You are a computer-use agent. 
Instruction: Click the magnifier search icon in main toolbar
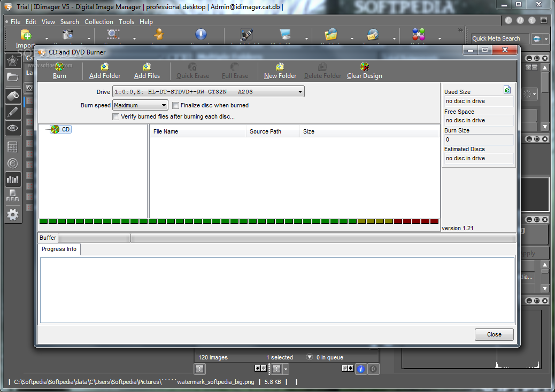pos(113,34)
